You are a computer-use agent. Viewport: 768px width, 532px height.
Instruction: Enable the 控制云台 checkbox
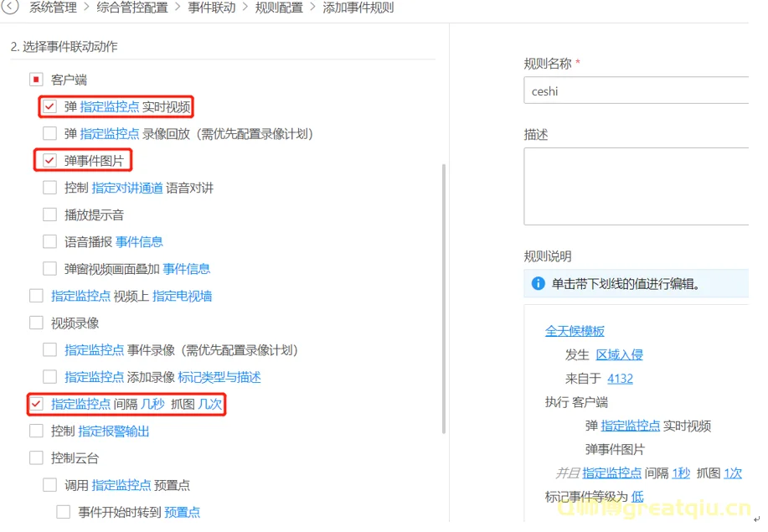(36, 457)
